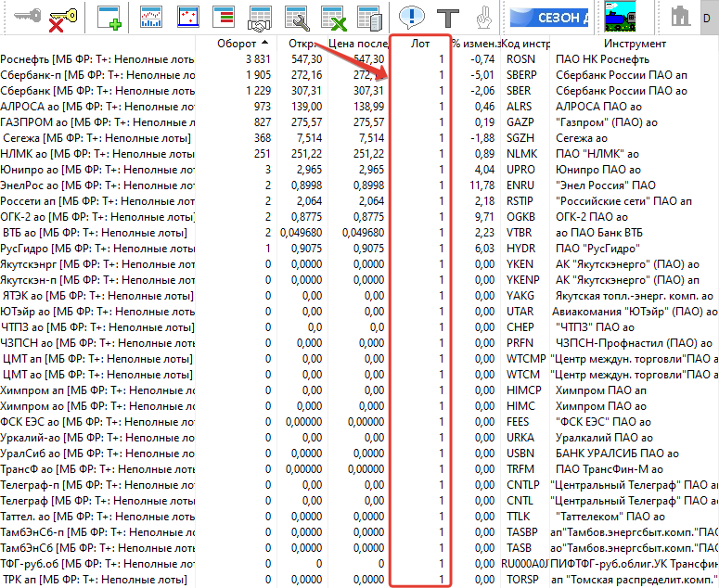Open the price chart icon in toolbar
This screenshot has height=588, width=719.
pyautogui.click(x=151, y=16)
